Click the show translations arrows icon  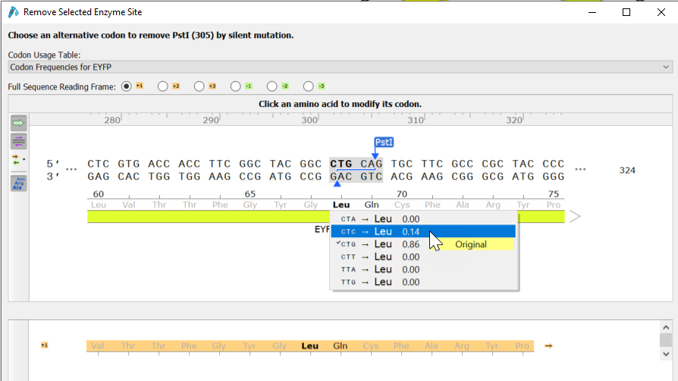(x=19, y=160)
